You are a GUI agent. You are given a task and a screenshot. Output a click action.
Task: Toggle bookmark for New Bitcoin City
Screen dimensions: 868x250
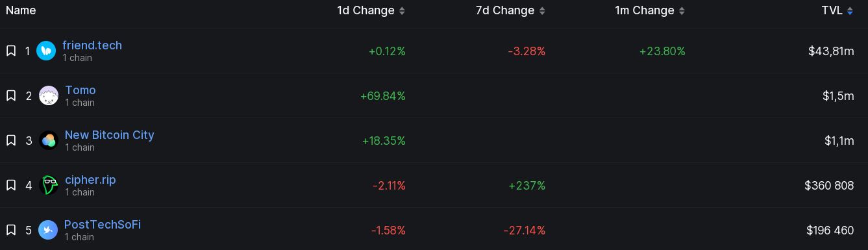click(11, 140)
